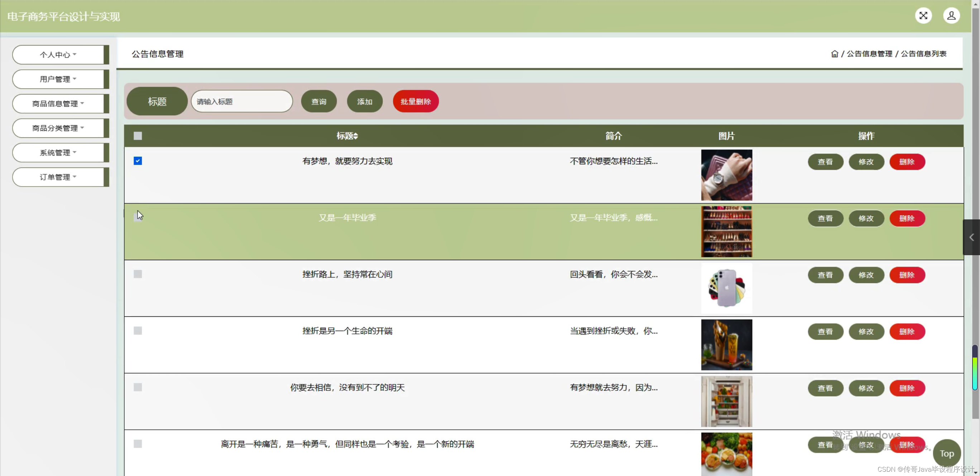Open the user profile icon top right
This screenshot has height=476, width=980.
[x=951, y=16]
